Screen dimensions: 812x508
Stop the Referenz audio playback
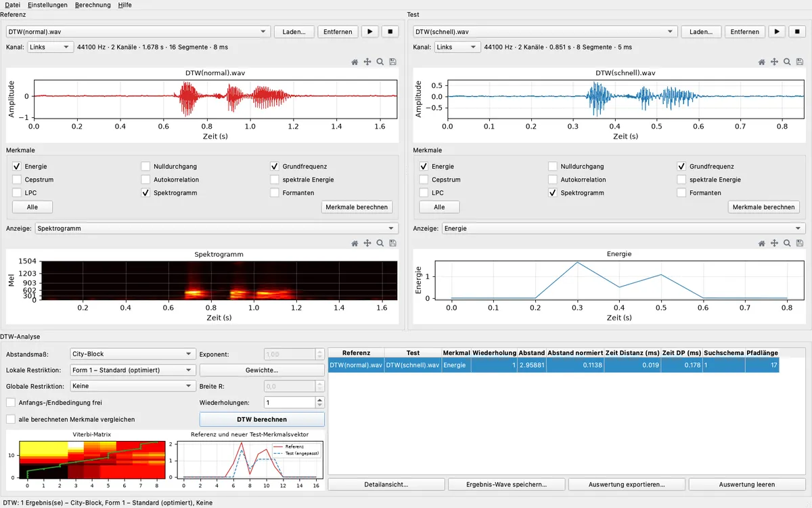390,32
